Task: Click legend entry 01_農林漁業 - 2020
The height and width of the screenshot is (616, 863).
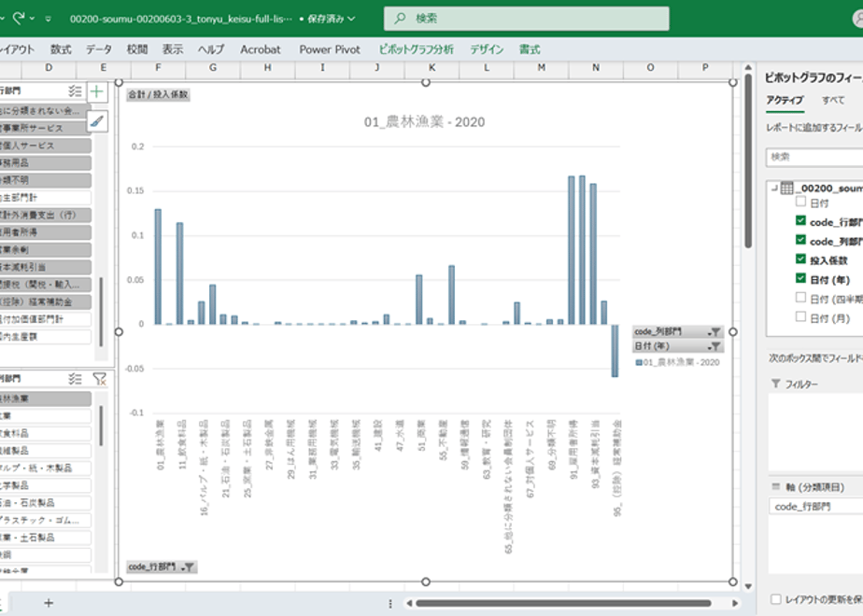Action: (x=677, y=362)
